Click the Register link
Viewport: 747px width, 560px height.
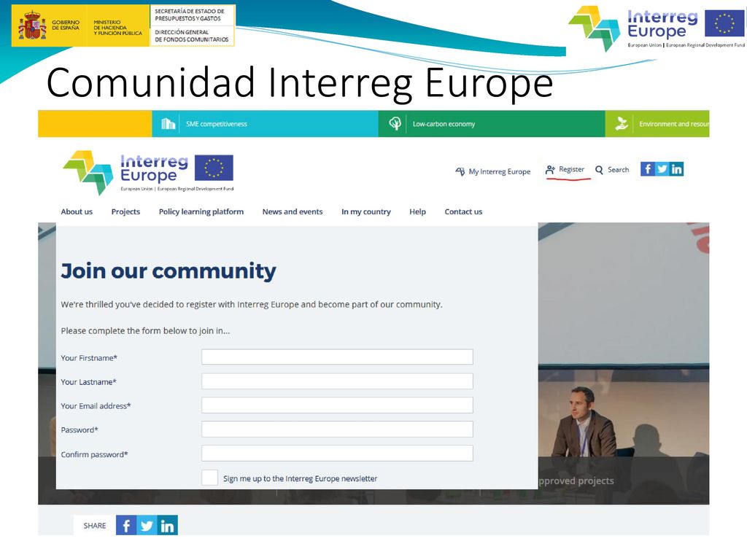[571, 169]
